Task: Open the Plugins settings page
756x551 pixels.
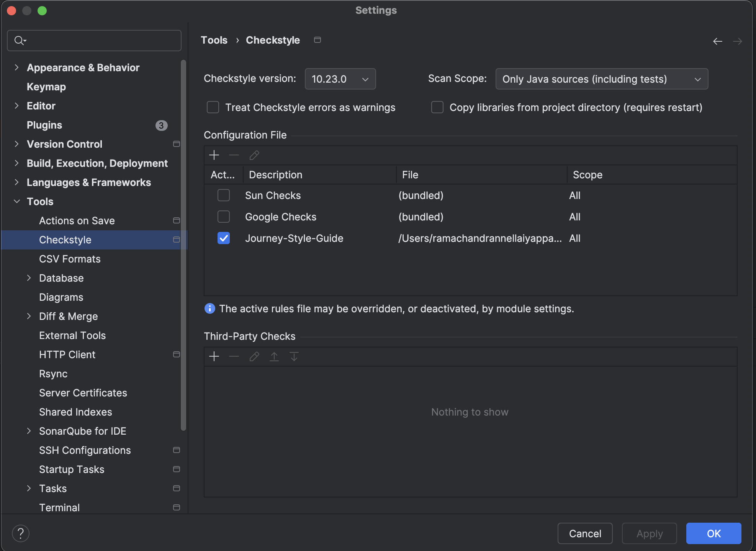Action: [x=44, y=125]
